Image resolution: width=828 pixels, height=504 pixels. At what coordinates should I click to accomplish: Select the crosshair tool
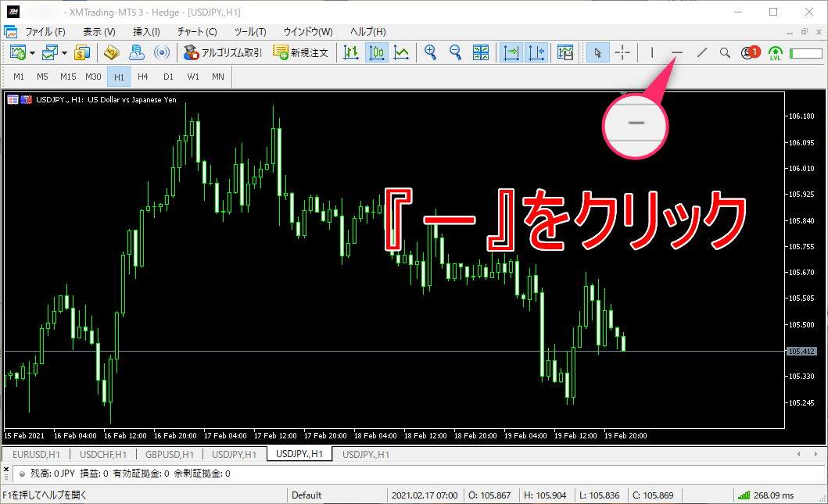[x=622, y=53]
